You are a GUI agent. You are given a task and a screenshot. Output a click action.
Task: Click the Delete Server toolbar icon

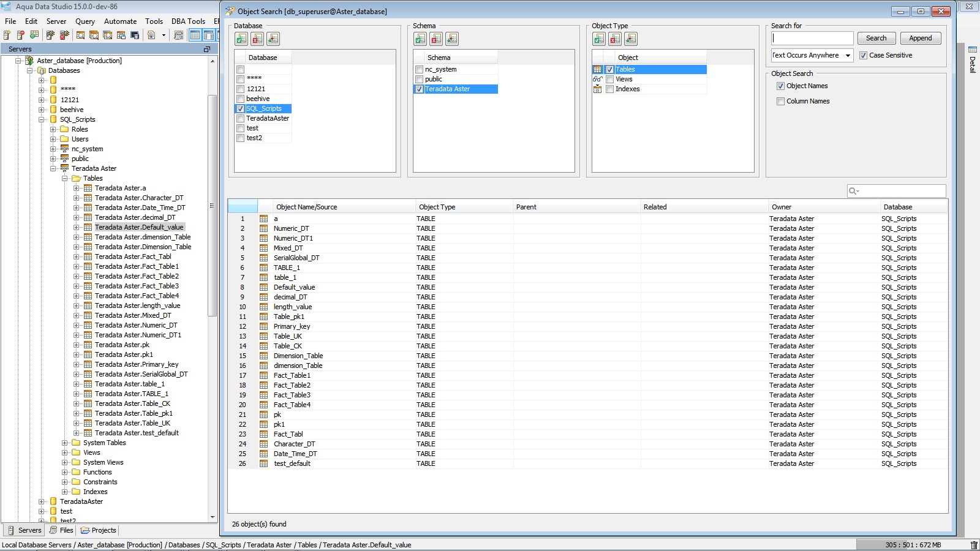pyautogui.click(x=21, y=35)
